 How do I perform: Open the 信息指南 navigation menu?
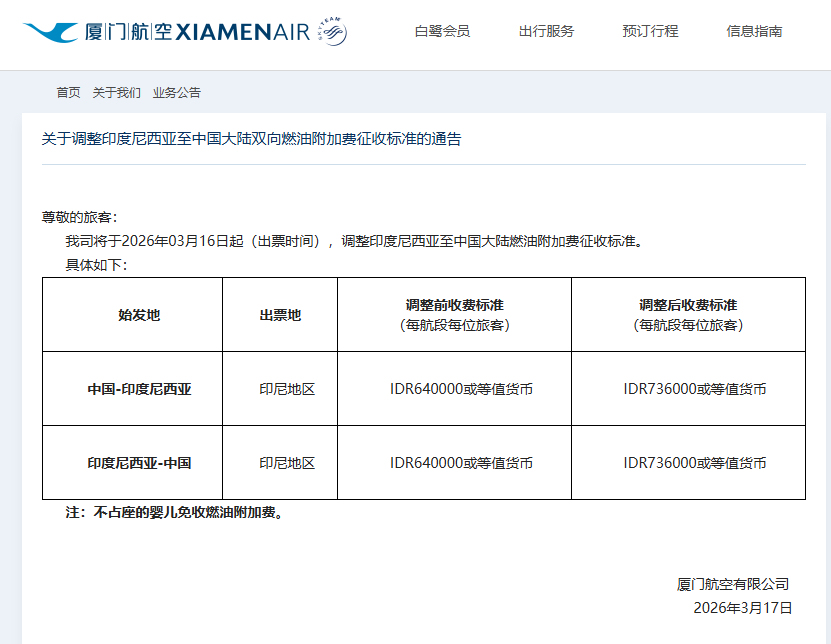[754, 31]
